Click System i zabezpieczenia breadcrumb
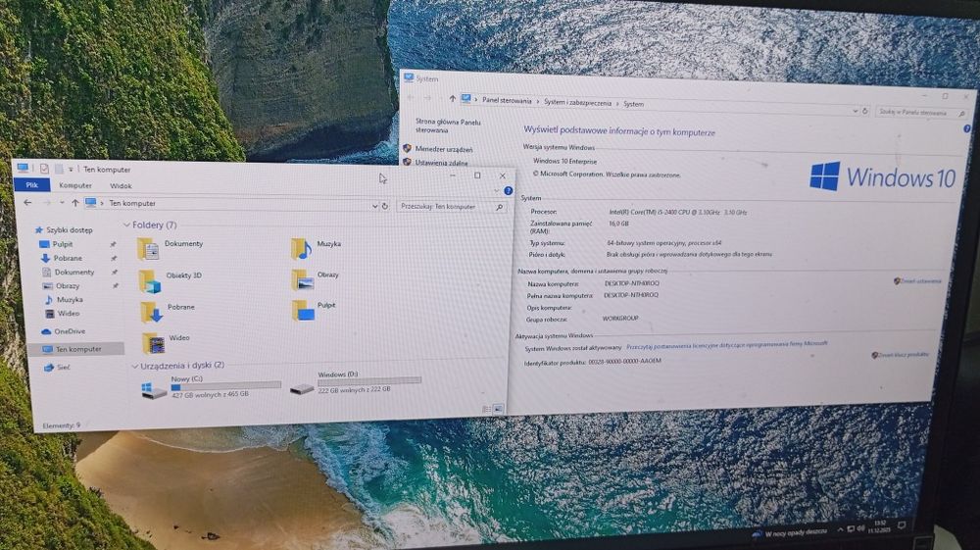Screen dimensions: 980x550 pos(577,103)
